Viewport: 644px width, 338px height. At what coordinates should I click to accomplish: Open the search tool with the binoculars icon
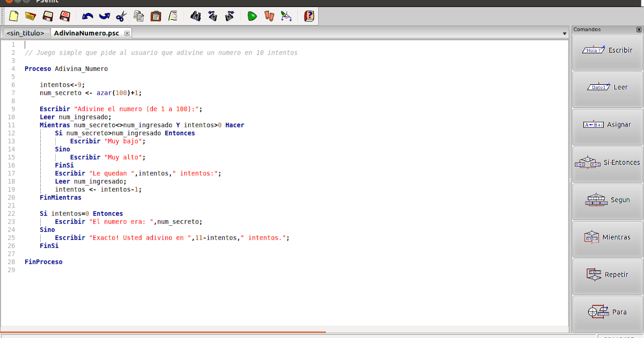195,16
